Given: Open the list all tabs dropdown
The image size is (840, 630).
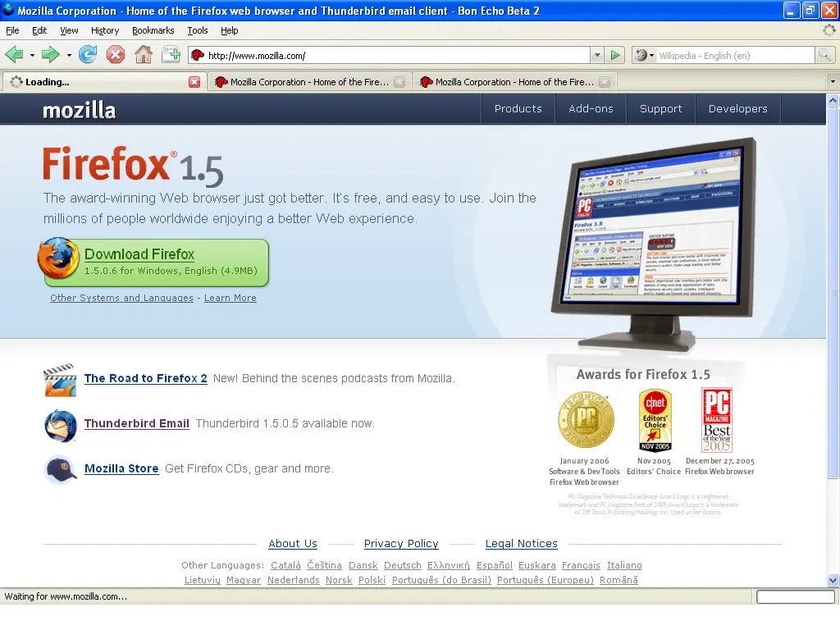Looking at the screenshot, I should point(833,82).
